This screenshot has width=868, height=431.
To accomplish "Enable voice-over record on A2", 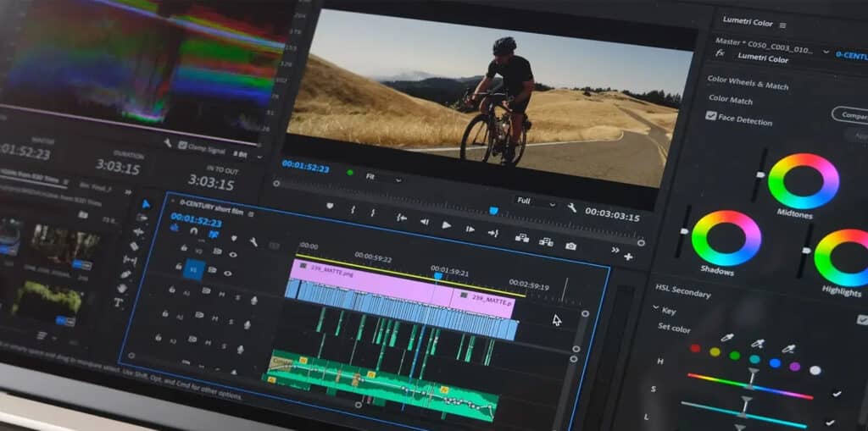I will pos(247,325).
